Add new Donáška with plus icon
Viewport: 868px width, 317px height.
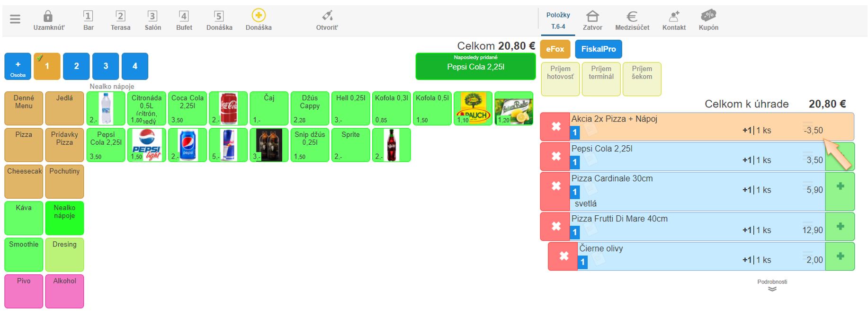[259, 16]
